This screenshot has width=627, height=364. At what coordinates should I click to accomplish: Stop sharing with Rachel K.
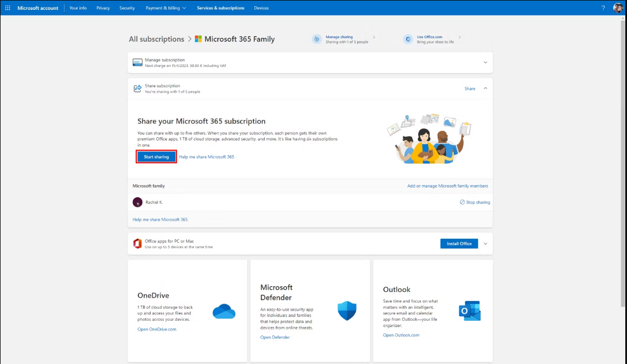475,202
